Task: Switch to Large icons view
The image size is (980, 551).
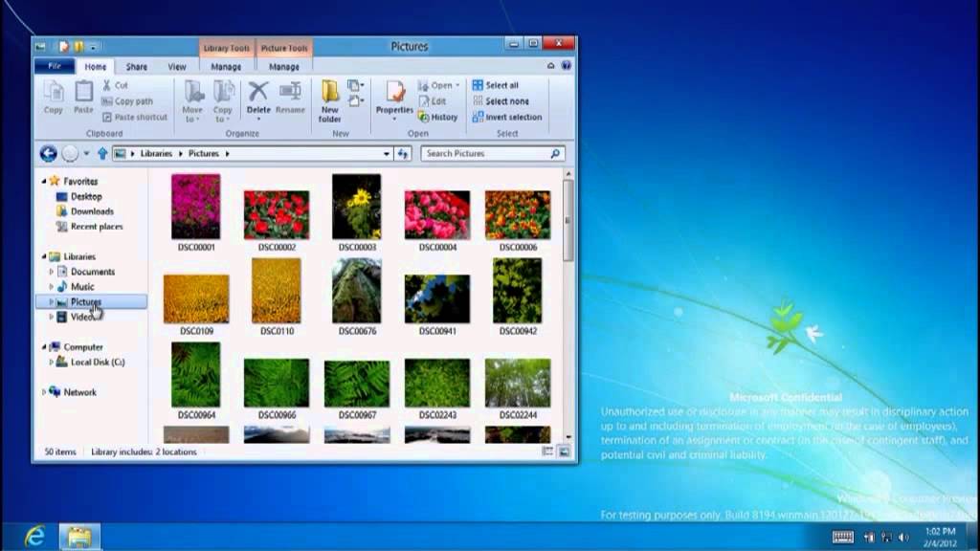Action: [x=564, y=452]
